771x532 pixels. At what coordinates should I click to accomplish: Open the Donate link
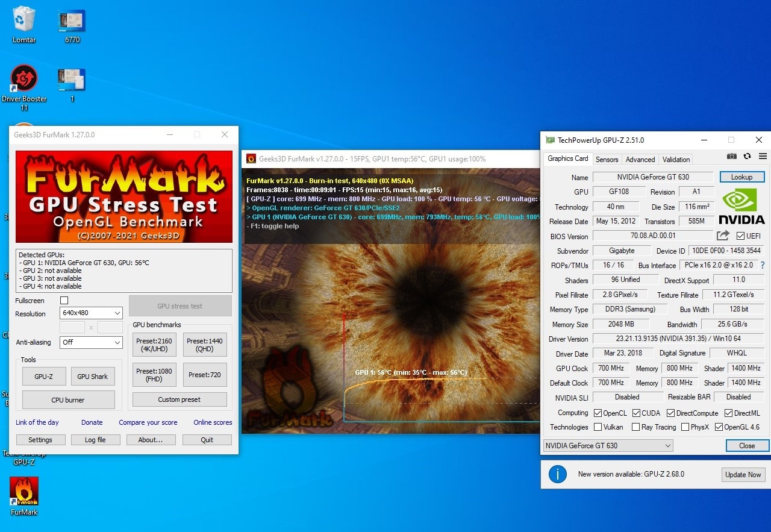(92, 422)
